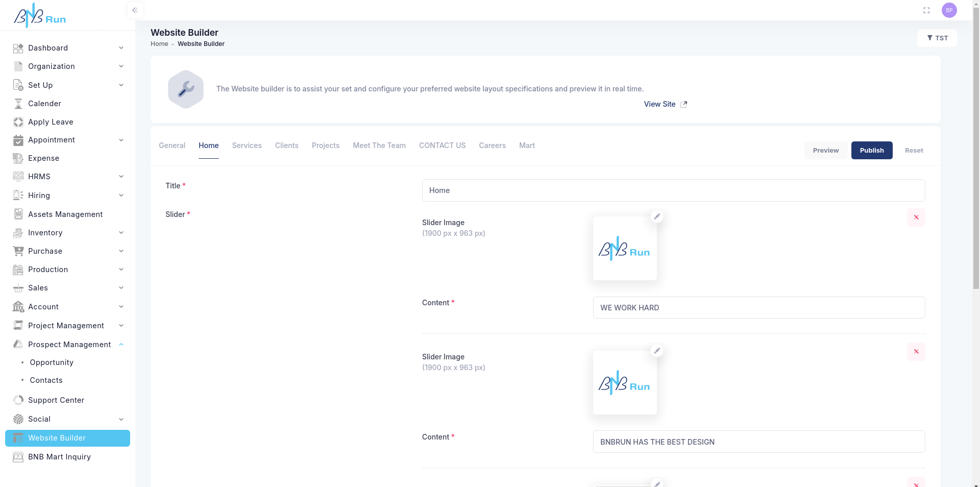
Task: Delete the second slider using red X
Action: (916, 352)
